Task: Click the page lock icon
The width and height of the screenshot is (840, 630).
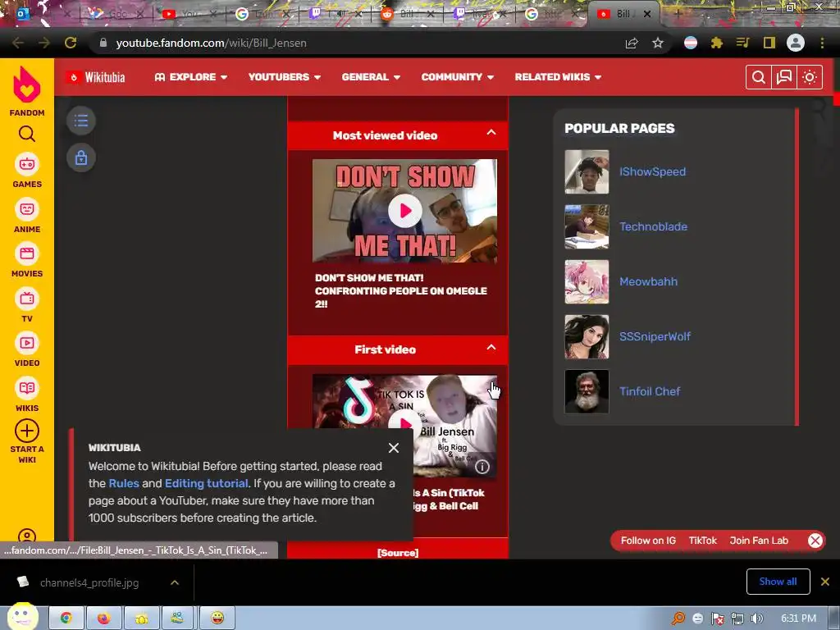Action: coord(81,157)
